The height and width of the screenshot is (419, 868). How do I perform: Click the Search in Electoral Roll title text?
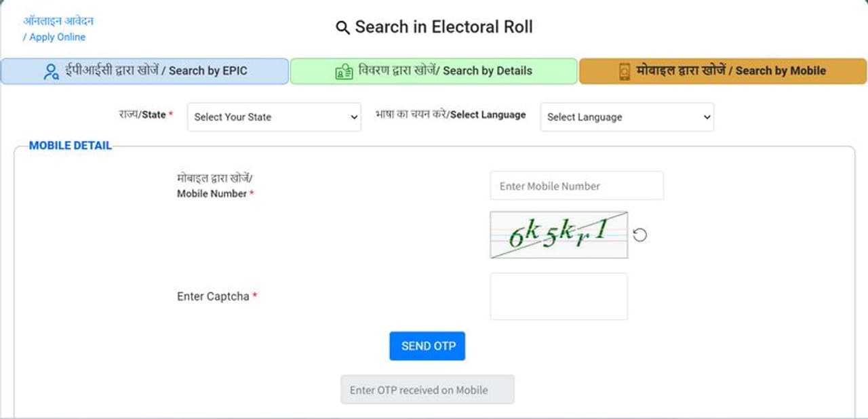pos(443,27)
